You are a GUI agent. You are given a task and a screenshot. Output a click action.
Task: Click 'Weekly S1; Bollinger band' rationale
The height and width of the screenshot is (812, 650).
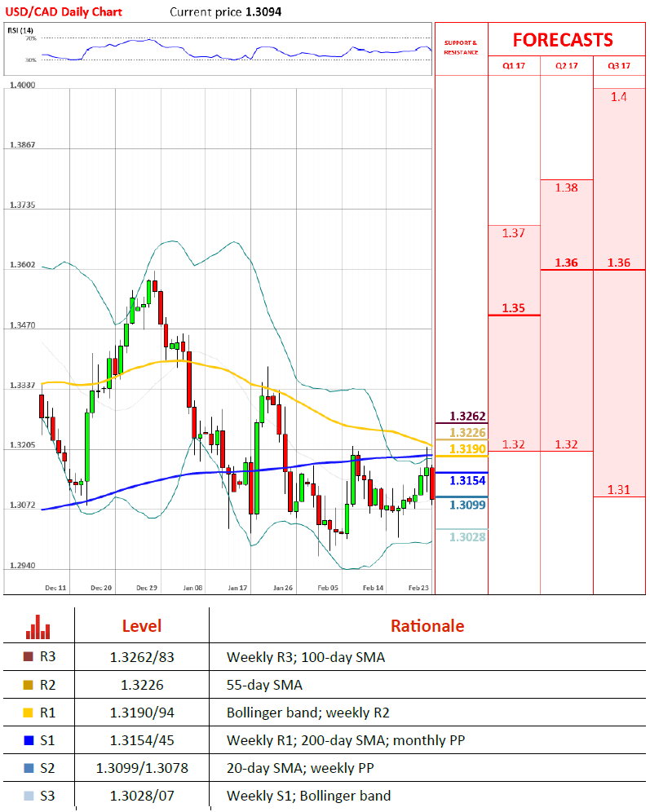pos(308,796)
